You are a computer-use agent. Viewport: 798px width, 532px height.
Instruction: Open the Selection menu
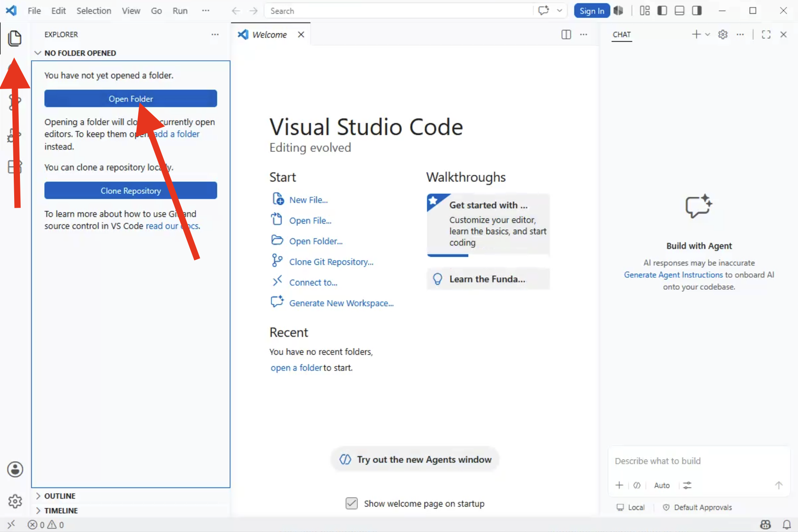(94, 11)
